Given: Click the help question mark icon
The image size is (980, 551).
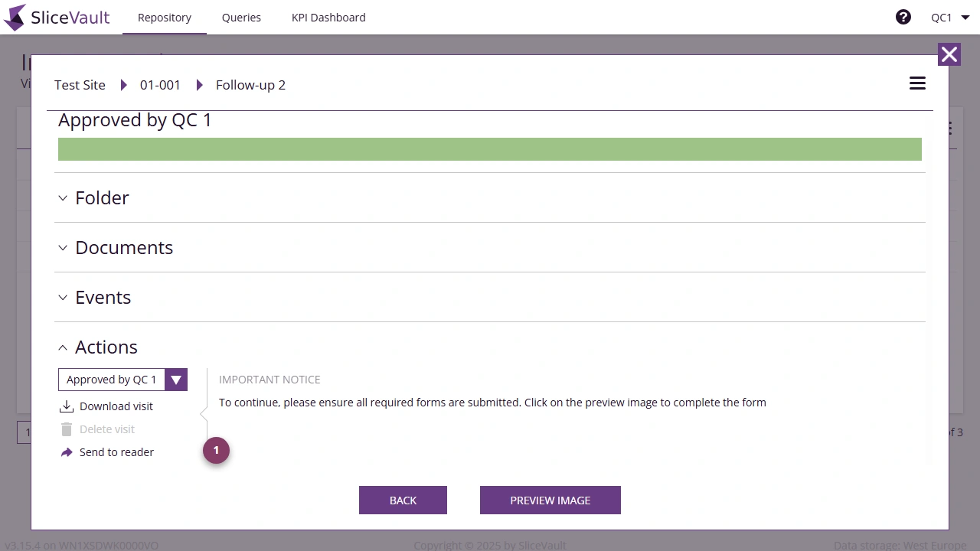Looking at the screenshot, I should 903,16.
